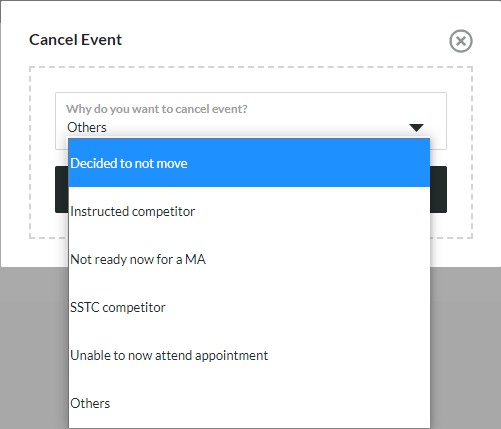Click blank space right of 'SSTC competitor' row
The width and height of the screenshot is (501, 429).
pyautogui.click(x=297, y=307)
